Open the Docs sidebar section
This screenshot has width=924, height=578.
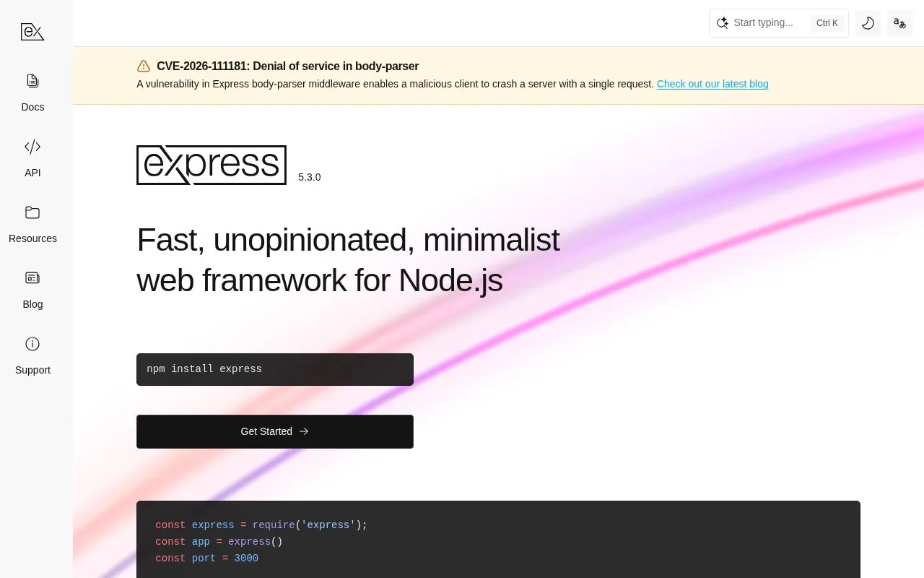[x=32, y=93]
